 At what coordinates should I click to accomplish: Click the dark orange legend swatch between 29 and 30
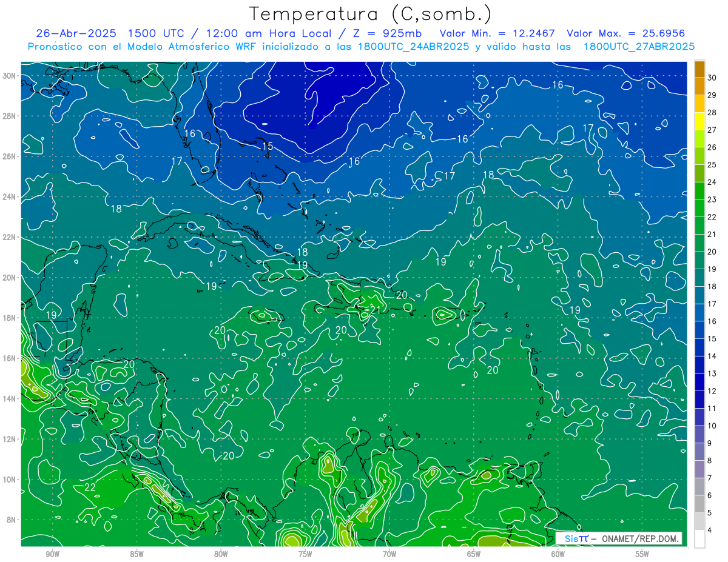tap(699, 85)
